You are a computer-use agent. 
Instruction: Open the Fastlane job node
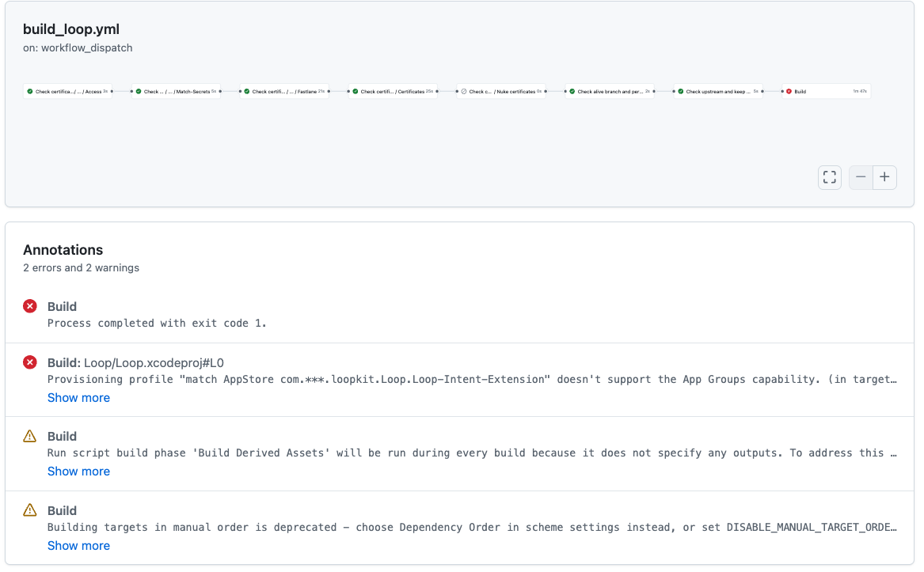click(x=284, y=91)
